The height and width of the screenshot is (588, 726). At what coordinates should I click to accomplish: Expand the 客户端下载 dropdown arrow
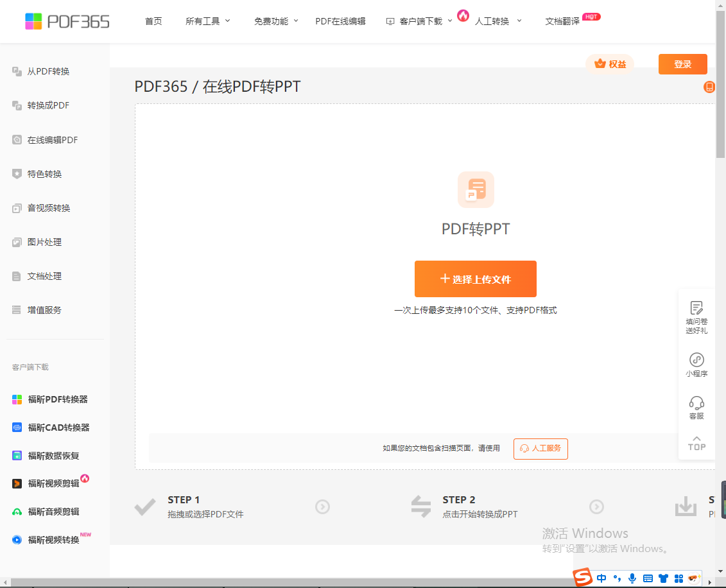(449, 21)
